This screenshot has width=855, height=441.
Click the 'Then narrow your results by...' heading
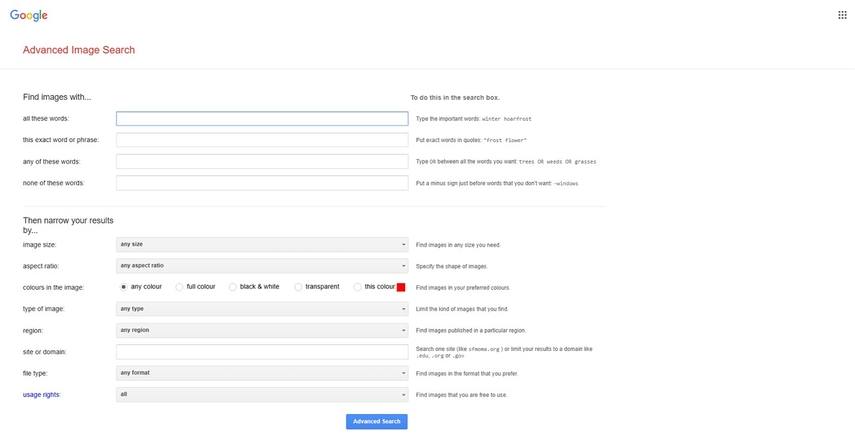pyautogui.click(x=68, y=225)
